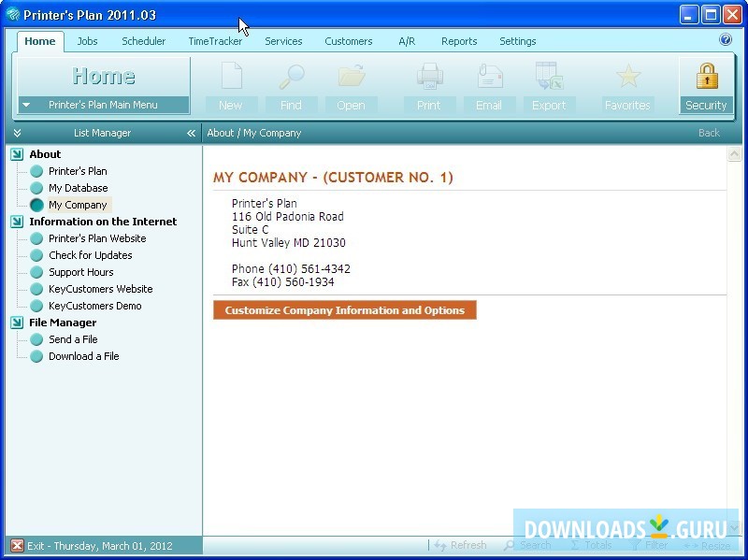Select Send a File

click(x=73, y=339)
